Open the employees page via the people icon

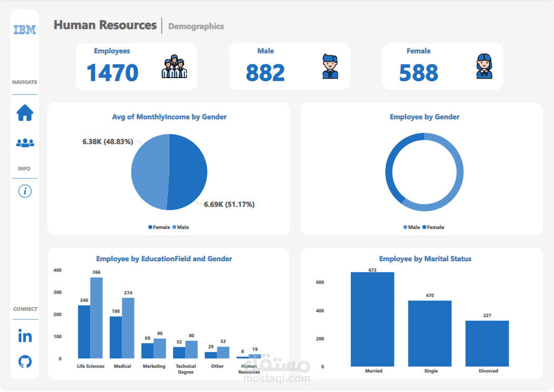(24, 142)
